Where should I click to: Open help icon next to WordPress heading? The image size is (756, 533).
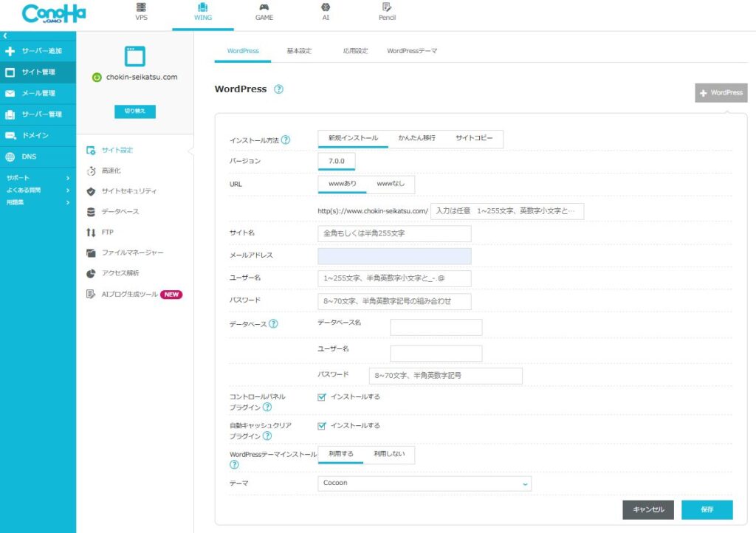point(278,89)
